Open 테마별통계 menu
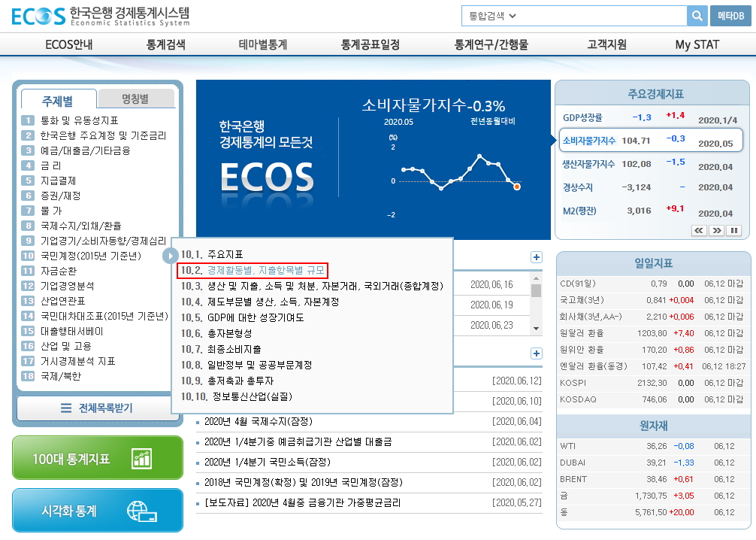Viewport: 756px width, 540px height. click(x=263, y=45)
